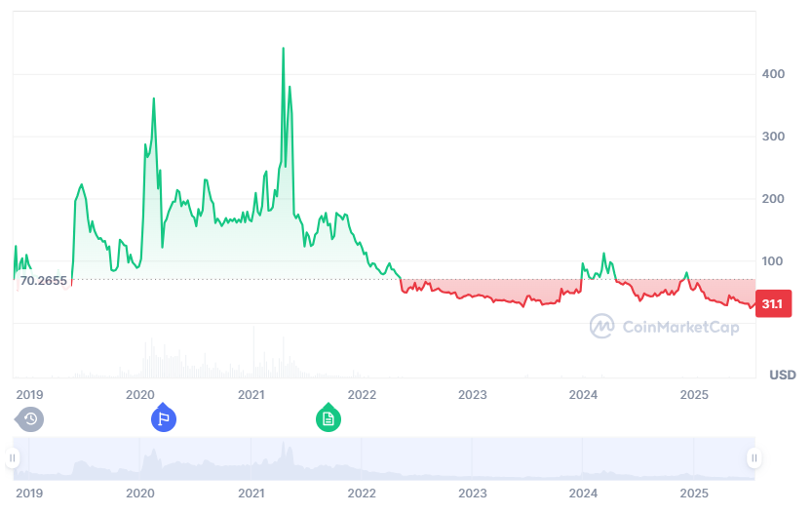The width and height of the screenshot is (812, 514).
Task: Open the green document event marker
Action: tap(329, 419)
